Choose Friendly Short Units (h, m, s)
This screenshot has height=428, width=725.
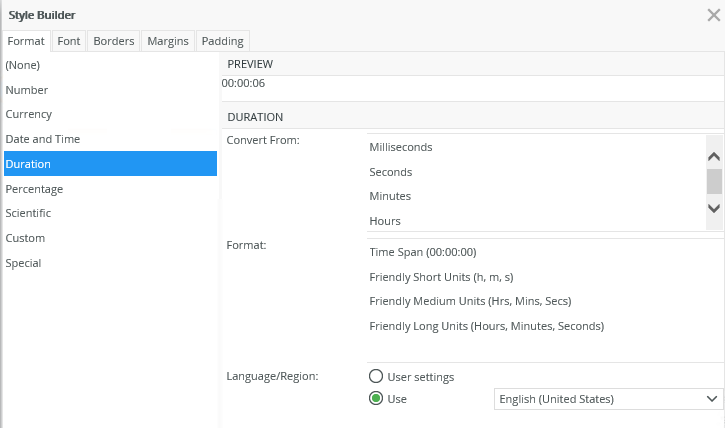441,277
